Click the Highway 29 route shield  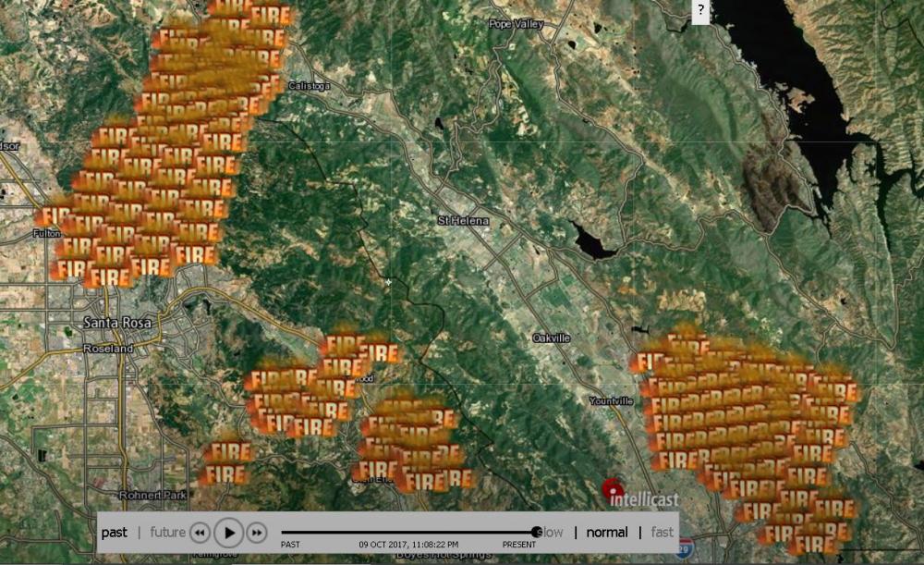(x=685, y=547)
